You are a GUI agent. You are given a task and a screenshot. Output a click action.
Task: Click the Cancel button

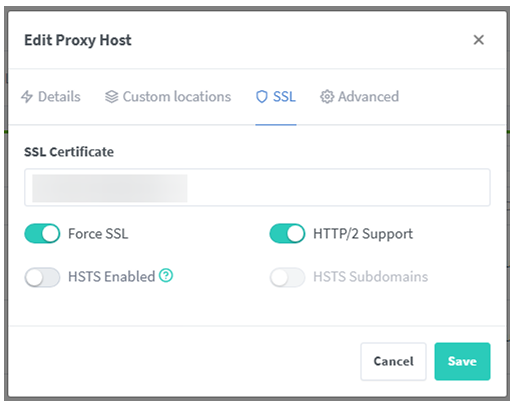tap(393, 361)
